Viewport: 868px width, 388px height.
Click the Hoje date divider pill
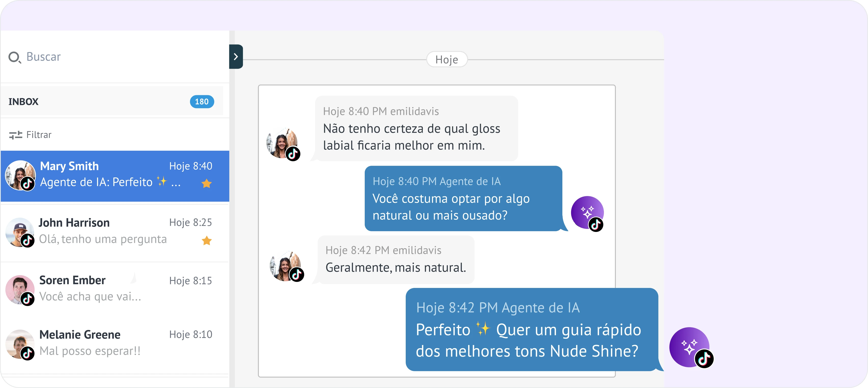[446, 60]
